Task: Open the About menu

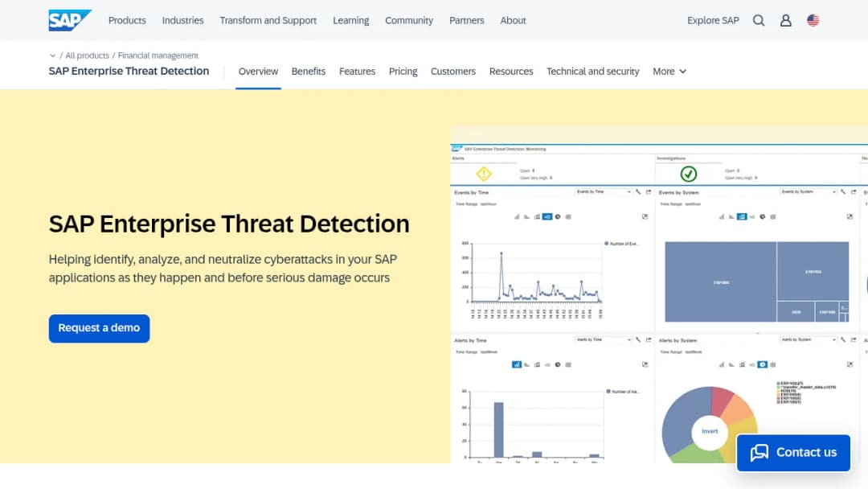Action: (513, 20)
